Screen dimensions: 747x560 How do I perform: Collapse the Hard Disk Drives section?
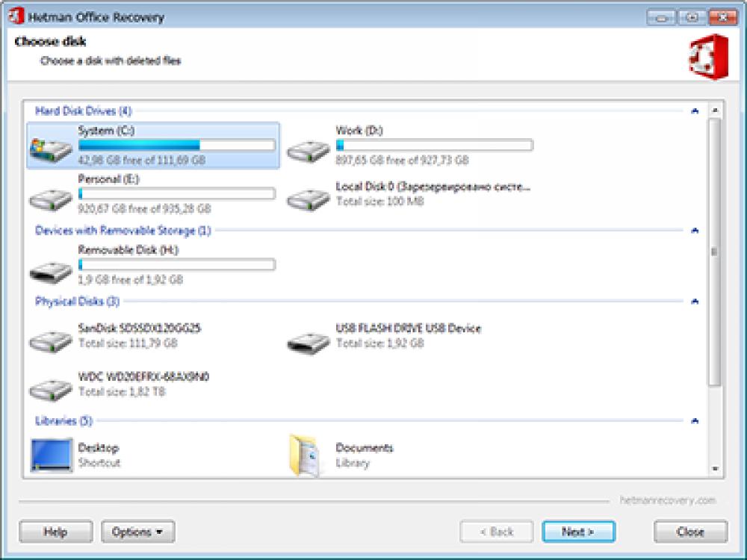coord(694,109)
